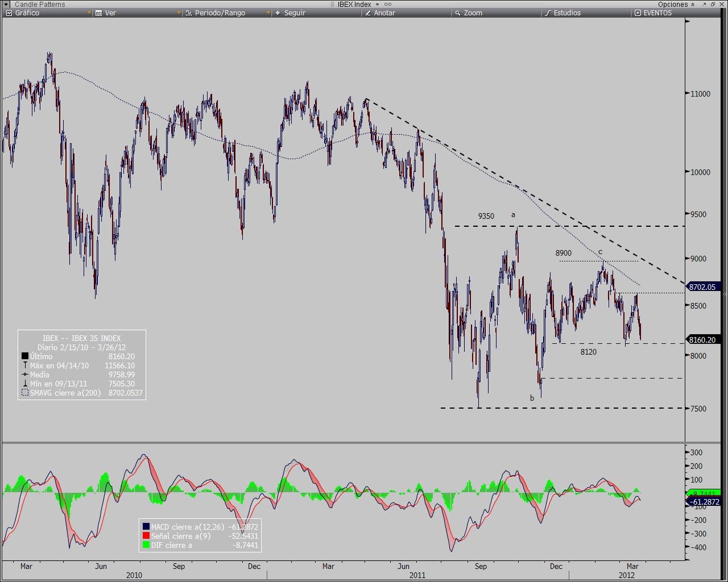
Task: Click the -61.2872 MACD value tag
Action: [704, 502]
